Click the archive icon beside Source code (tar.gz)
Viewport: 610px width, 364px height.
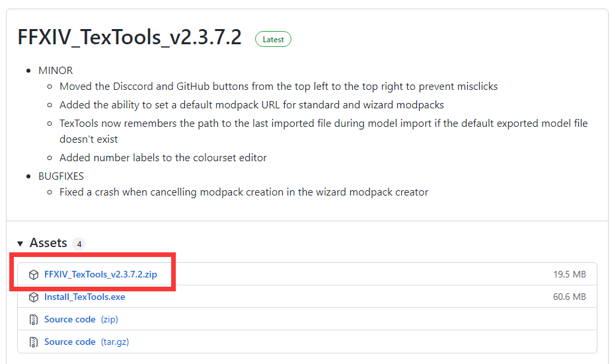click(x=34, y=342)
